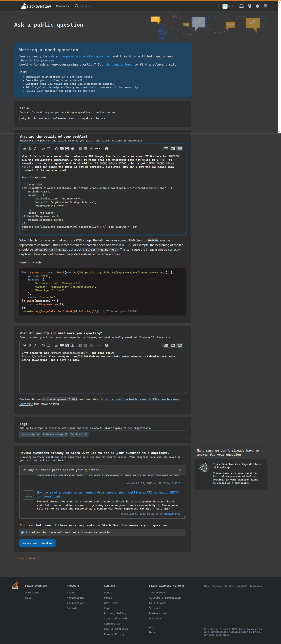
Task: View achievements via the trophy icon
Action: pos(249,6)
